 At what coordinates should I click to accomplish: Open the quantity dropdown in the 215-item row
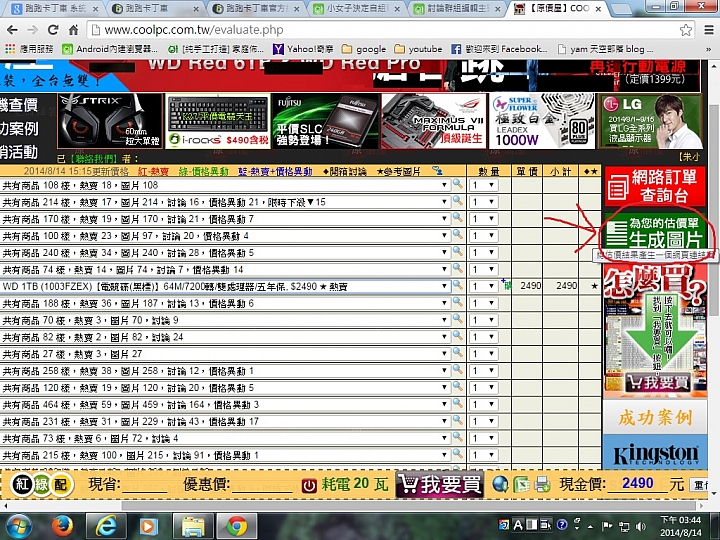tap(483, 455)
